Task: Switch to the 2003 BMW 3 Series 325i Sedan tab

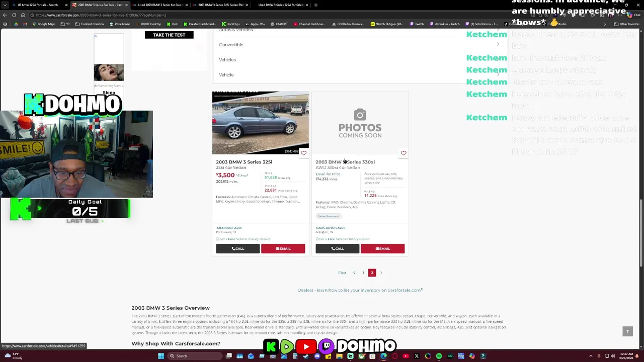Action: tap(220, 5)
